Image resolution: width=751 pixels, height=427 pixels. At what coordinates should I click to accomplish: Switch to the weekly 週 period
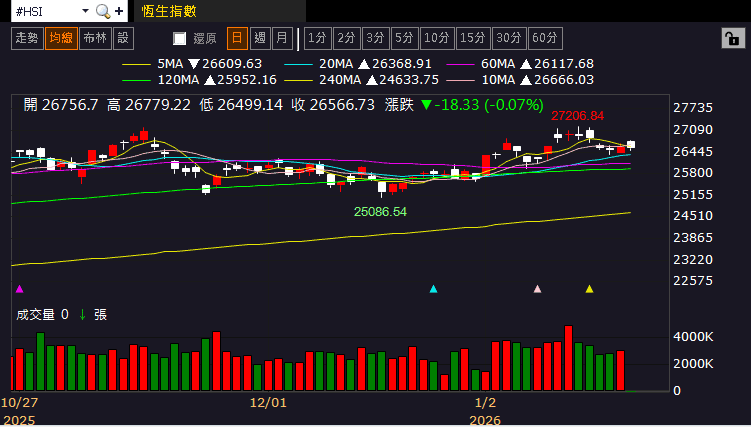pos(260,38)
